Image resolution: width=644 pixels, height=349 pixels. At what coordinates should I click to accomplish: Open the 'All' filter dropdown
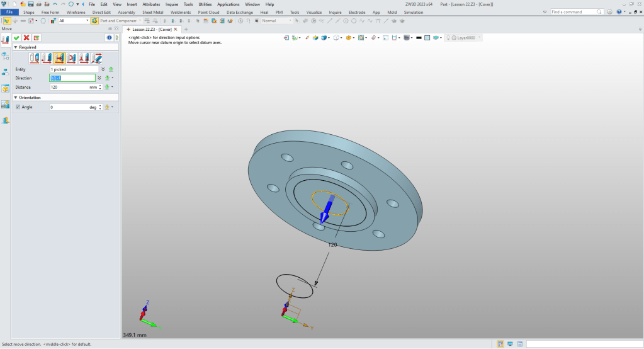(87, 21)
